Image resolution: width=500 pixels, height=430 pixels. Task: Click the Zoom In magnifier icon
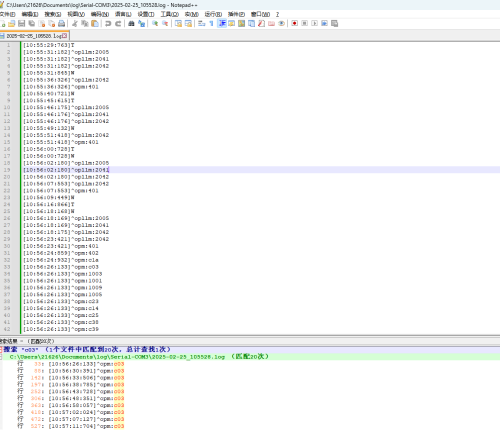tap(155, 23)
